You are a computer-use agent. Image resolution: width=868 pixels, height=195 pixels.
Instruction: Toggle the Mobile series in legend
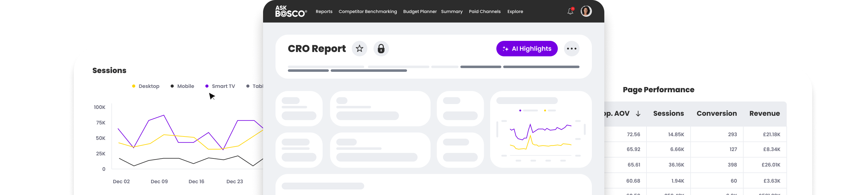click(x=182, y=86)
